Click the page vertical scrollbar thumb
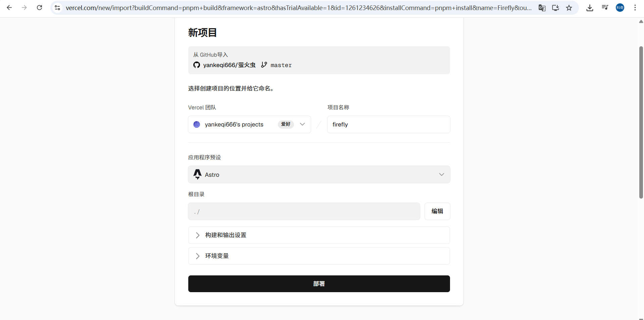This screenshot has width=644, height=320. (x=641, y=122)
